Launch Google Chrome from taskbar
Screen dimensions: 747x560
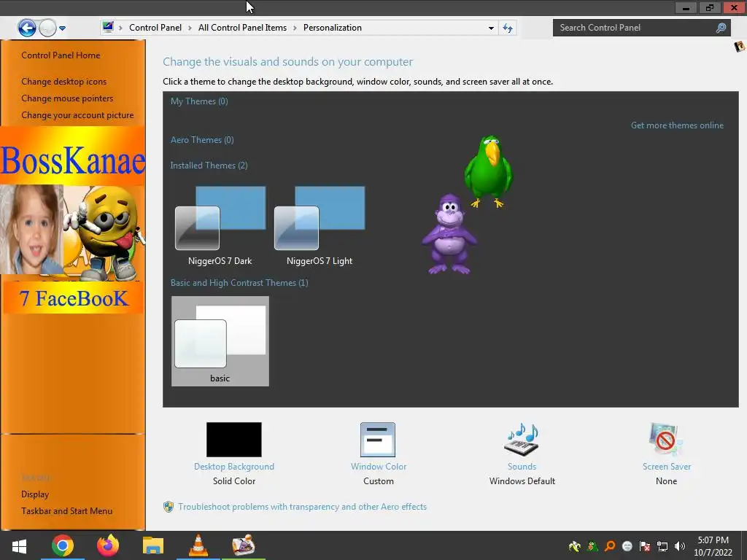(63, 545)
